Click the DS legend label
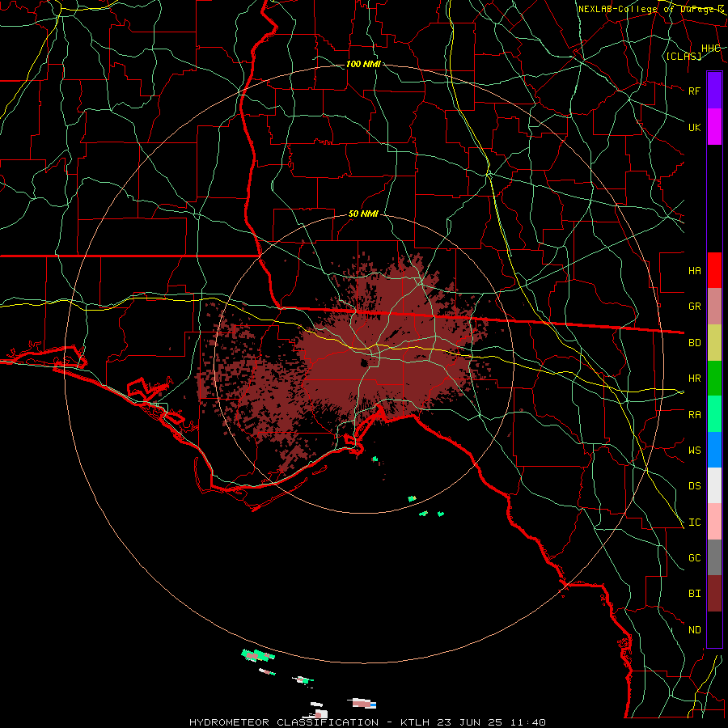 click(x=694, y=486)
